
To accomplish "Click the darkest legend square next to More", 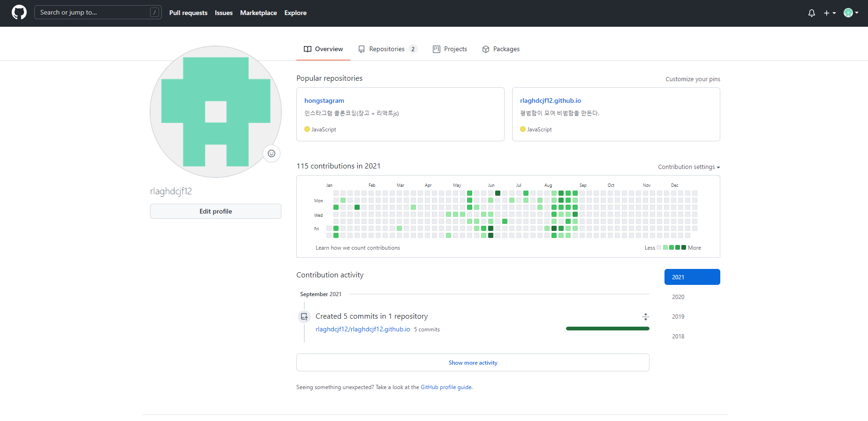I will tap(684, 247).
